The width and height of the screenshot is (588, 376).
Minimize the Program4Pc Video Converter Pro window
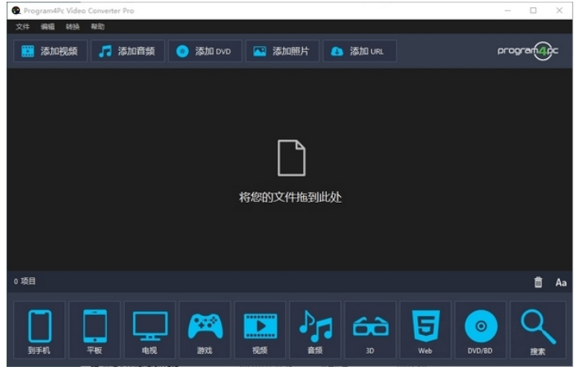coord(508,11)
